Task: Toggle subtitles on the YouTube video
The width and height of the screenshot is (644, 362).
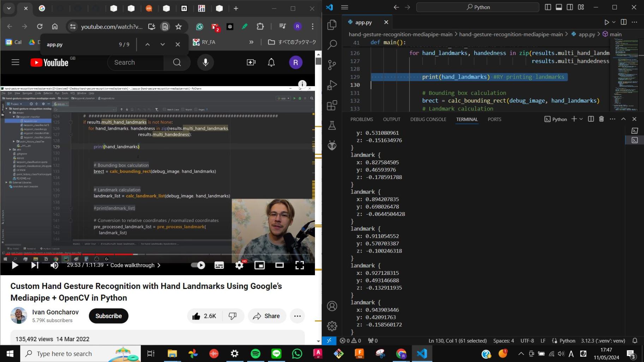Action: tap(219, 265)
